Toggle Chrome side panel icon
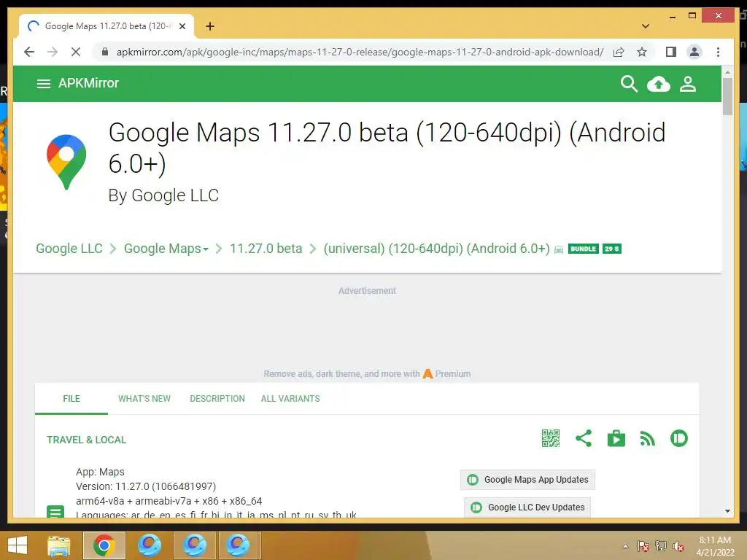747x560 pixels. (x=671, y=52)
